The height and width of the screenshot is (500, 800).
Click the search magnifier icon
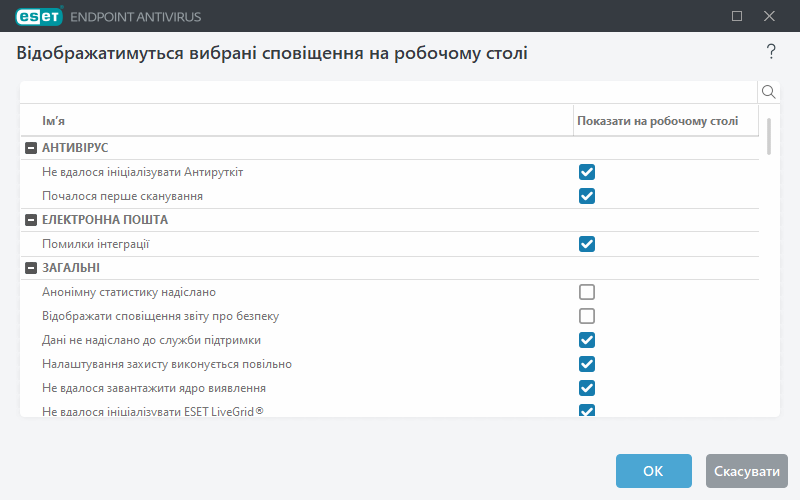[768, 92]
